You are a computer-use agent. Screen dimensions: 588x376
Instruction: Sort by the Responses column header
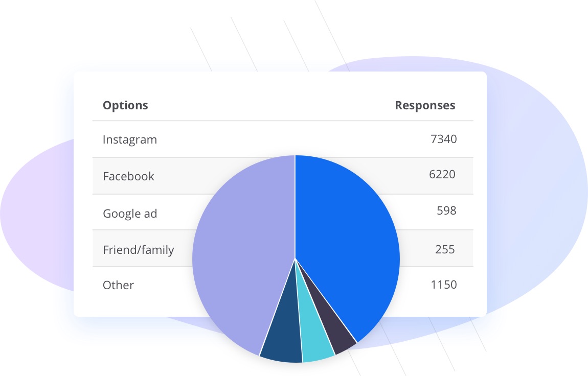pyautogui.click(x=425, y=106)
